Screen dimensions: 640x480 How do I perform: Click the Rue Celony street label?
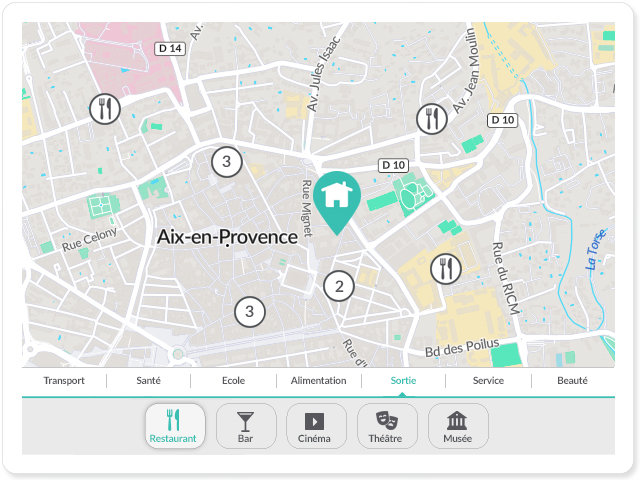click(x=89, y=240)
